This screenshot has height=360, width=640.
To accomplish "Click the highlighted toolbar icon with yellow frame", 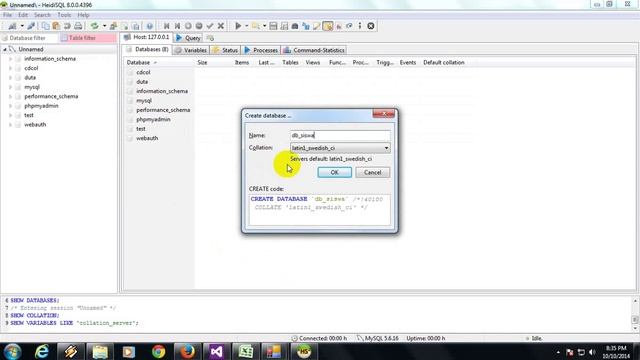I will pos(327,26).
